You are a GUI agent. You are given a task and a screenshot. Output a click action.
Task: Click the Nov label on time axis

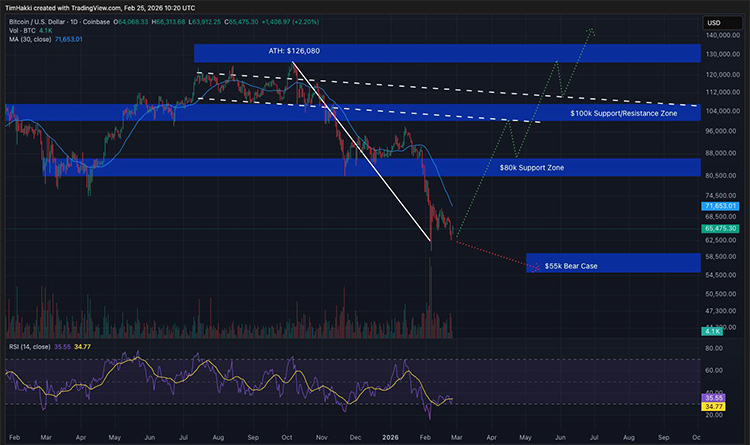click(x=322, y=437)
